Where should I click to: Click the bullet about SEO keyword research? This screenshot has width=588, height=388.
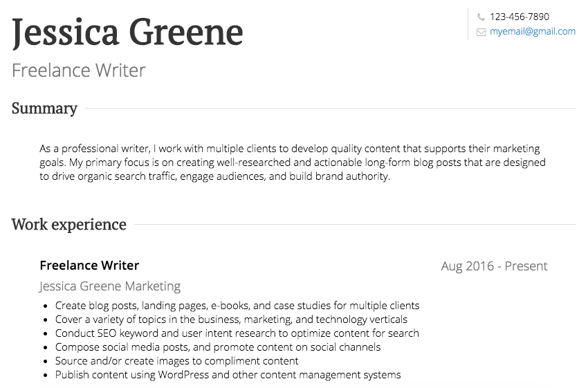(x=237, y=333)
